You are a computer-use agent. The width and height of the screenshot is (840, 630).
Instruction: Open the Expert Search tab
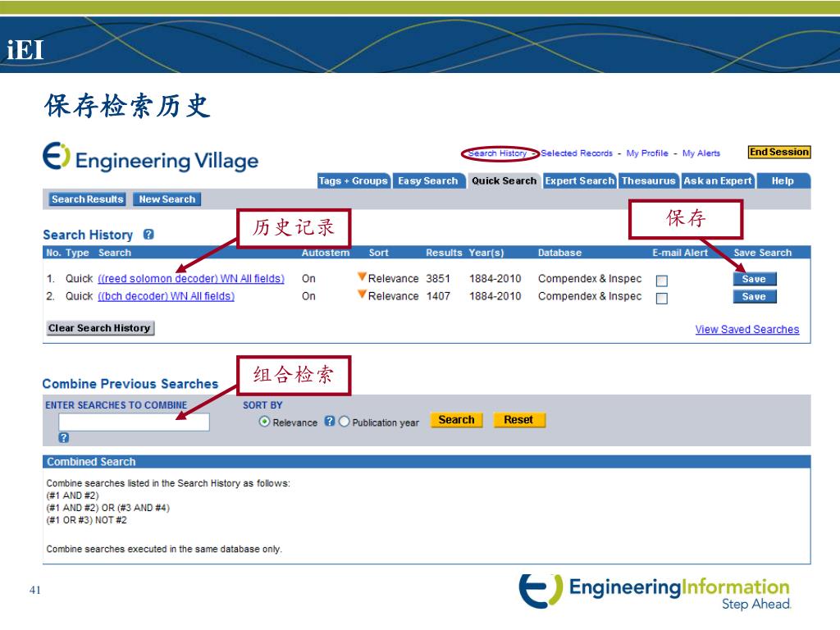pos(580,181)
